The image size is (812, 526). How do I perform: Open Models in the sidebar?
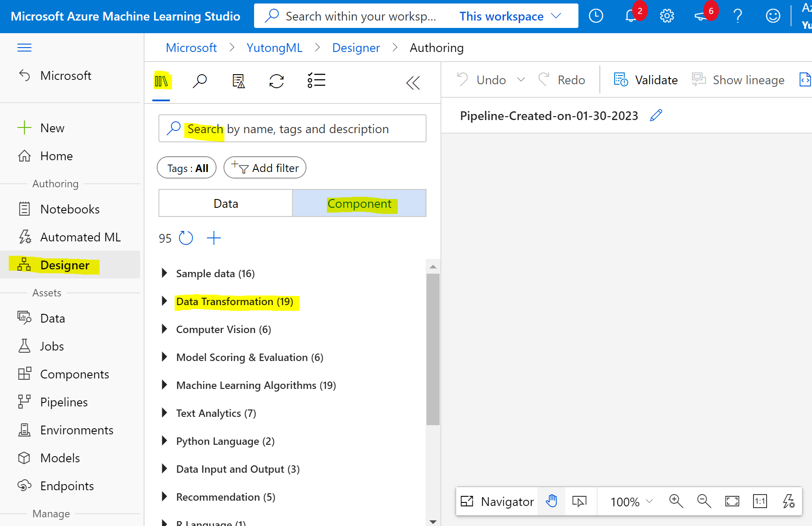[x=70, y=458]
